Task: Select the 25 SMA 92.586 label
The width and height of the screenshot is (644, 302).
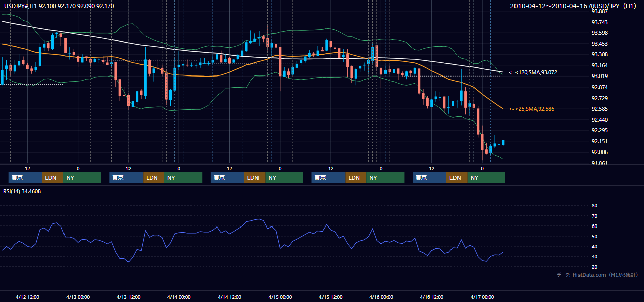Action: [x=531, y=109]
